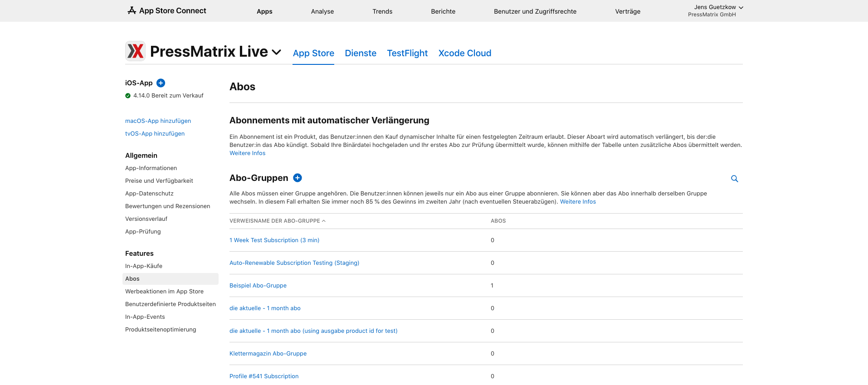Open Werbeaktionen im App Store
Image resolution: width=868 pixels, height=385 pixels.
164,292
